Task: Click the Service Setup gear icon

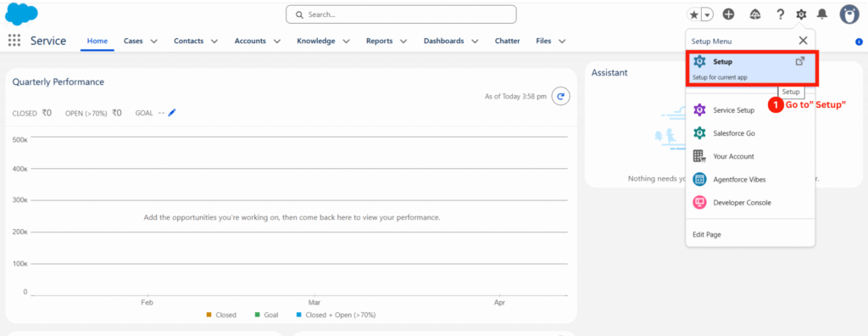Action: pos(699,109)
